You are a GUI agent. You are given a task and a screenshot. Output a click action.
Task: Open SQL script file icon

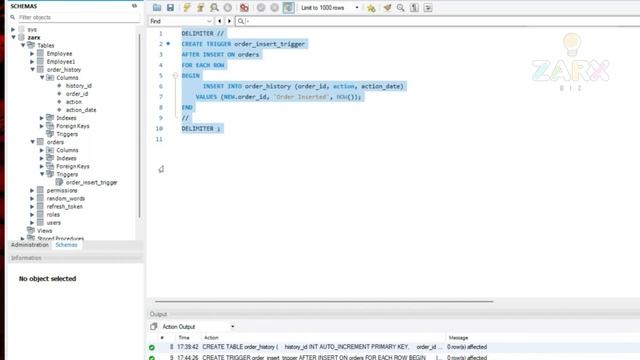coord(157,7)
